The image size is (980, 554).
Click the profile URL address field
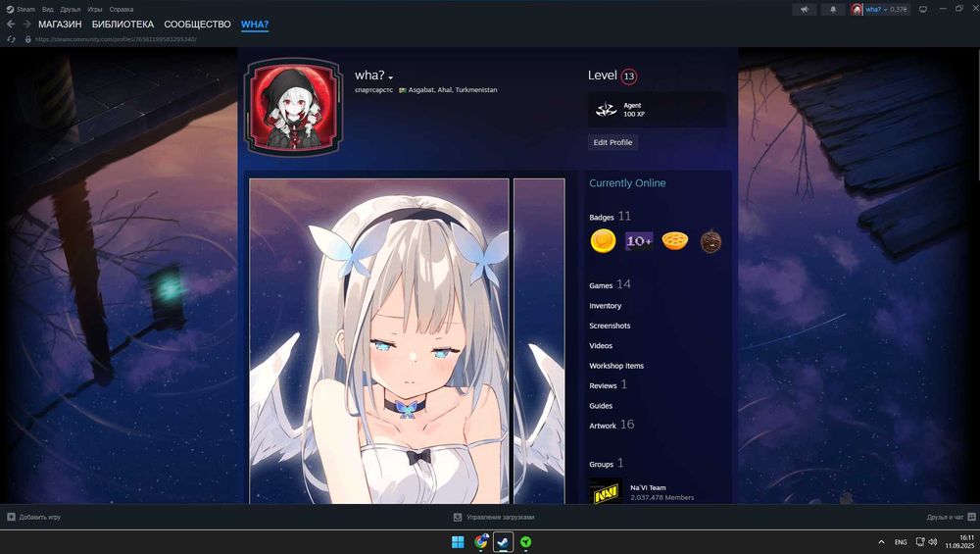(x=116, y=39)
